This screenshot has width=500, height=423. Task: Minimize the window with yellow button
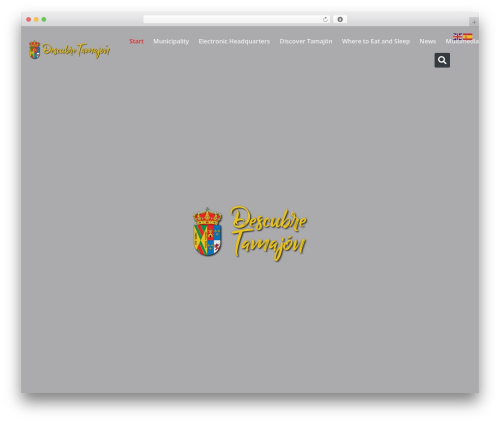point(36,19)
